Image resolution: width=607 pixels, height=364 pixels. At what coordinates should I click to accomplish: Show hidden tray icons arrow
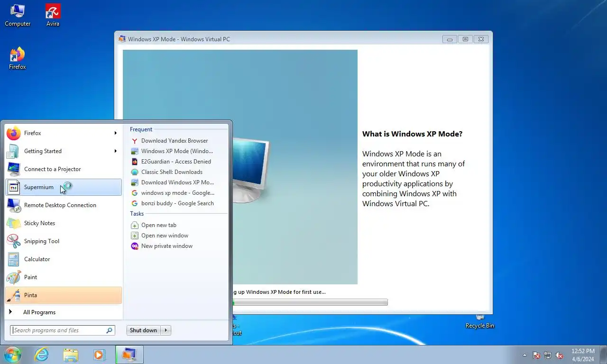click(x=524, y=355)
